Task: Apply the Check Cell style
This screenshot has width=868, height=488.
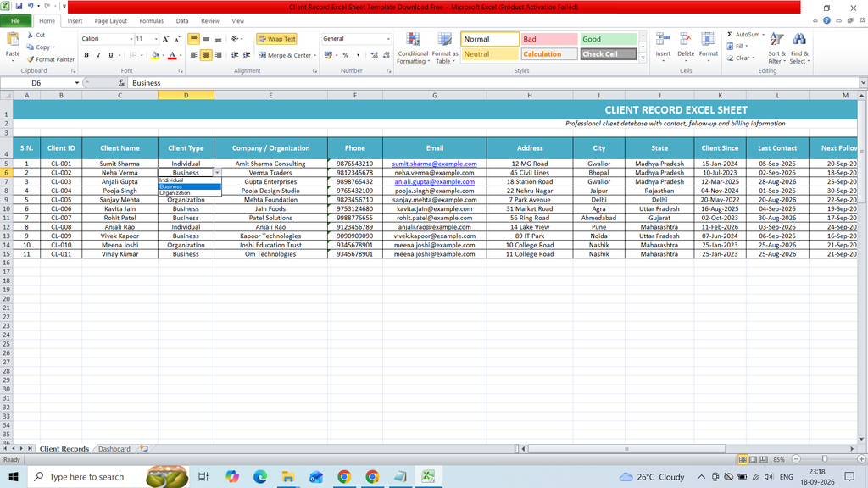Action: 609,54
